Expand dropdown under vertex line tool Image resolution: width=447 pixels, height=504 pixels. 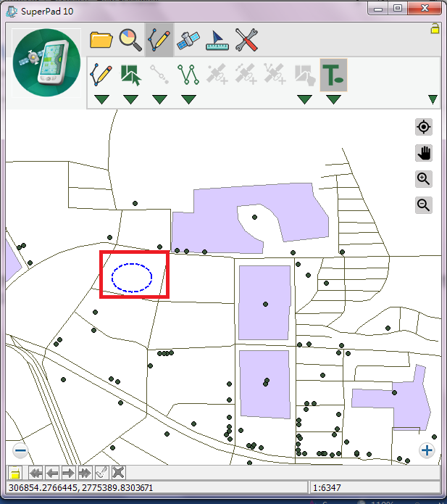(x=159, y=99)
